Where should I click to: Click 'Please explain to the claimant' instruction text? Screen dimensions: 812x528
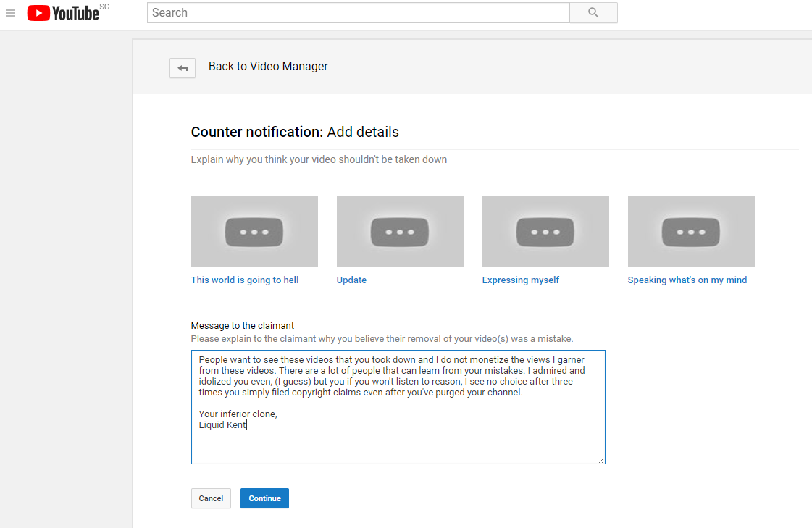382,338
